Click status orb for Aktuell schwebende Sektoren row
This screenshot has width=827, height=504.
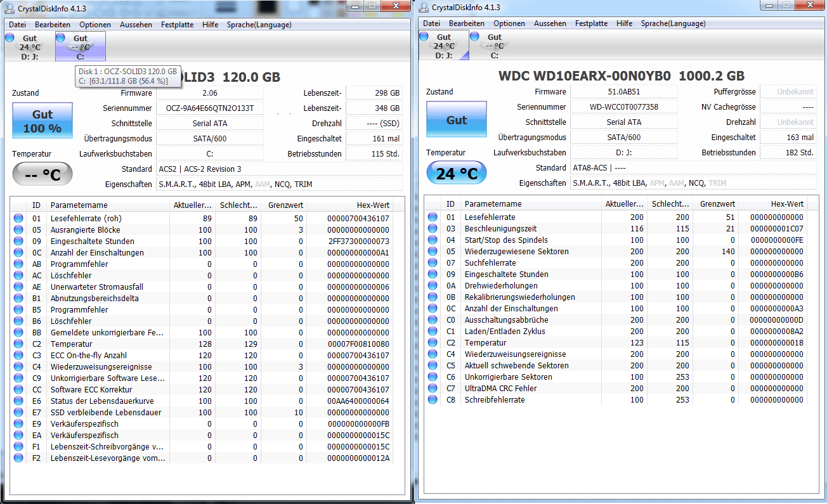pos(433,366)
